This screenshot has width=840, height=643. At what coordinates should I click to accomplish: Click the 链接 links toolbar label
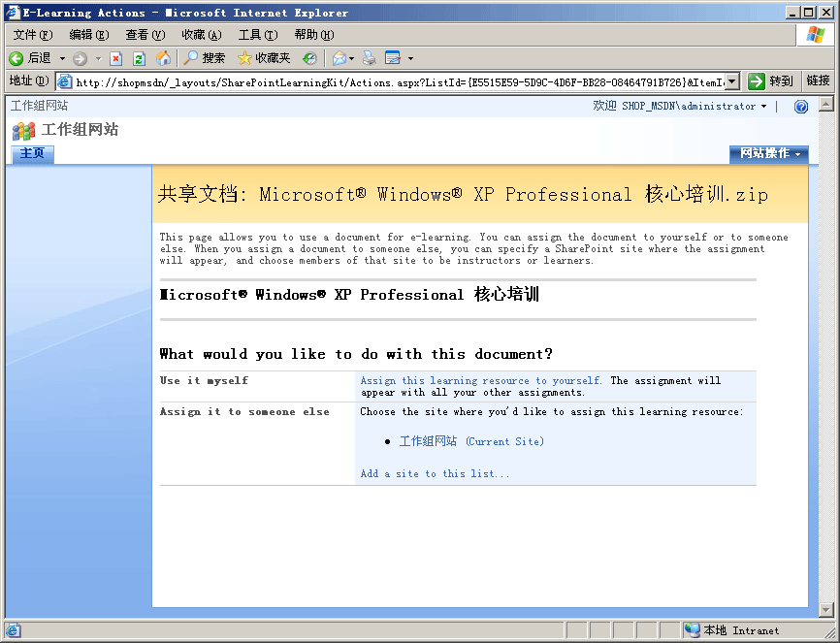[818, 80]
